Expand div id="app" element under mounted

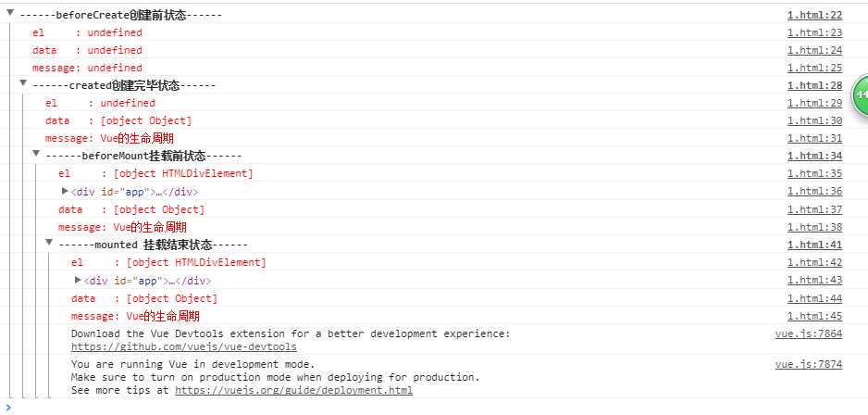pos(78,280)
